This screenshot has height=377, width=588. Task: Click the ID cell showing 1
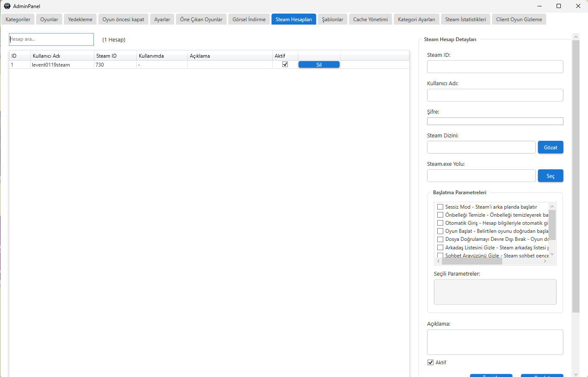pos(20,65)
